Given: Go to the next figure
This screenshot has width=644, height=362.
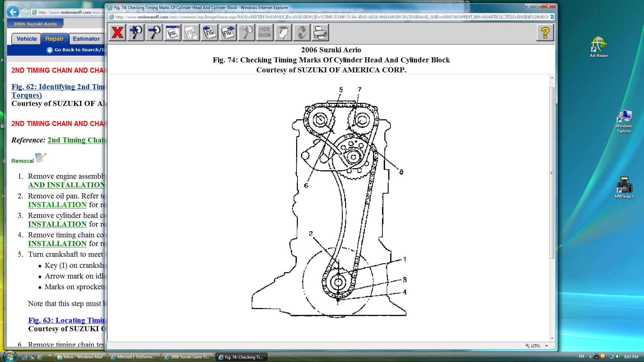Looking at the screenshot, I should click(x=228, y=33).
